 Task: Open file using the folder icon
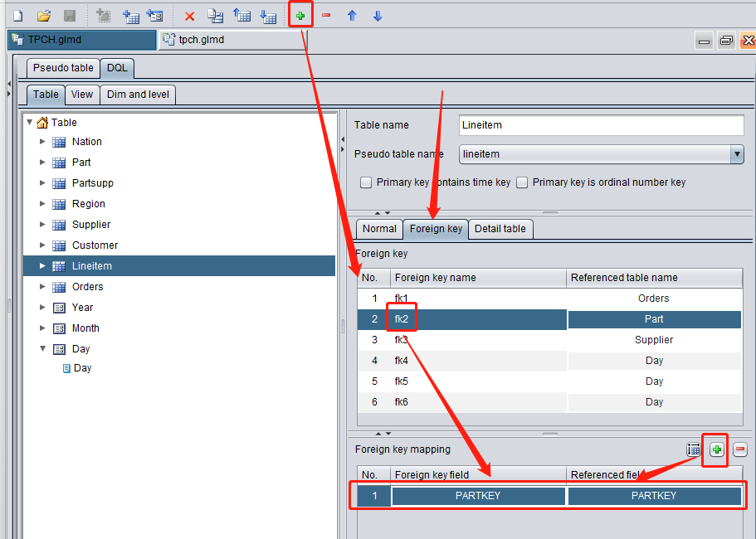pos(44,16)
